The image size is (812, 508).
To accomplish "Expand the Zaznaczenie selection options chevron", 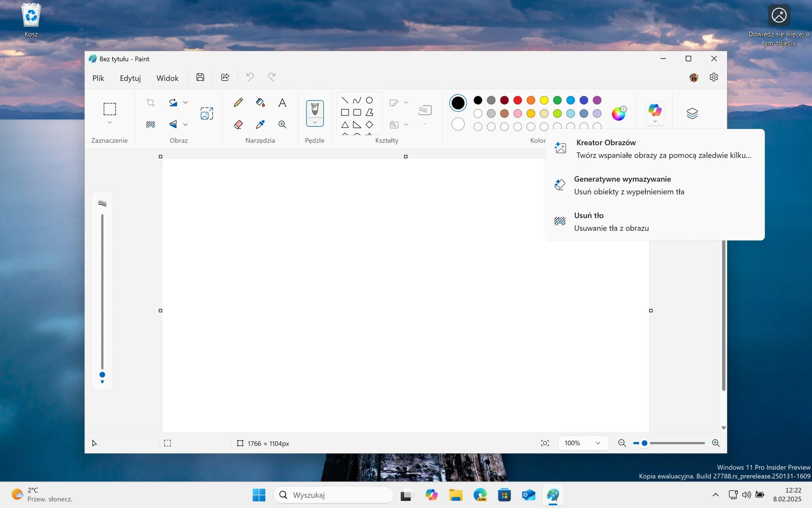I will 110,122.
